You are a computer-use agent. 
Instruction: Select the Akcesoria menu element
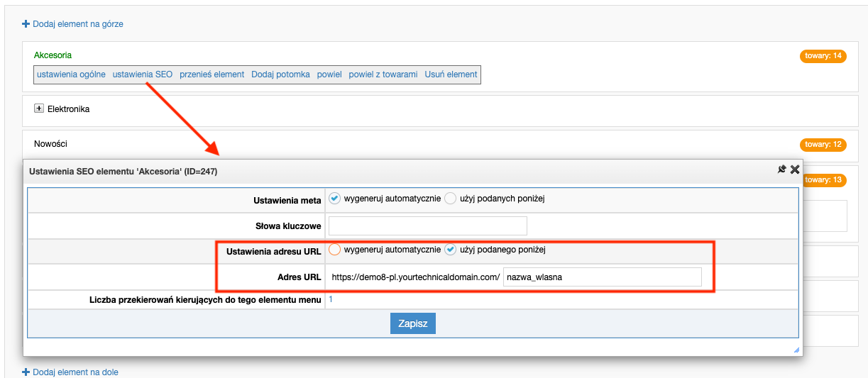53,55
